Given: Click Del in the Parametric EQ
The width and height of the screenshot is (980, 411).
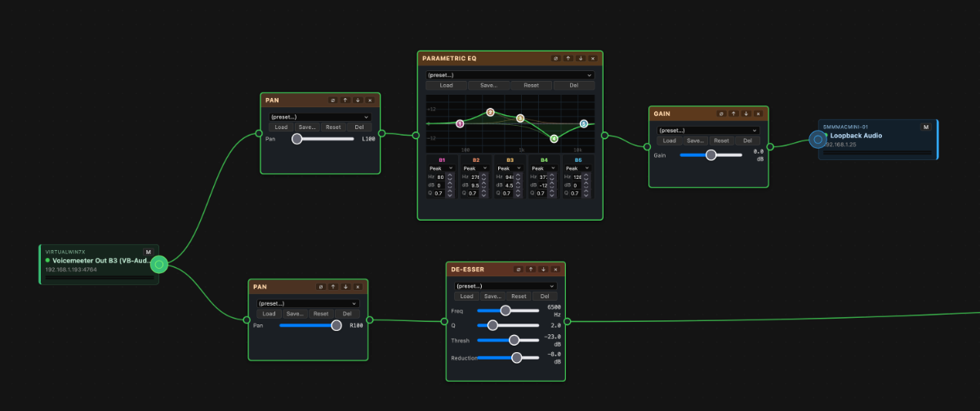Looking at the screenshot, I should click(x=574, y=85).
